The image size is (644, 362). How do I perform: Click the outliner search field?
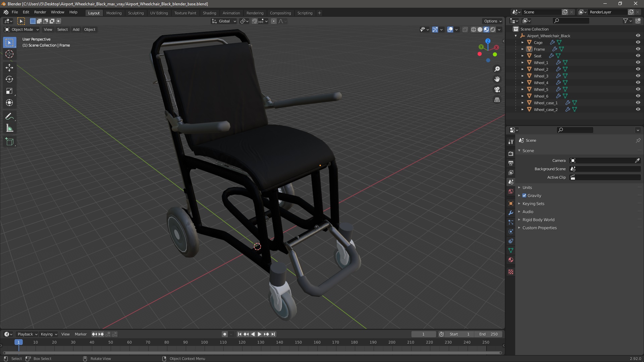point(571,21)
